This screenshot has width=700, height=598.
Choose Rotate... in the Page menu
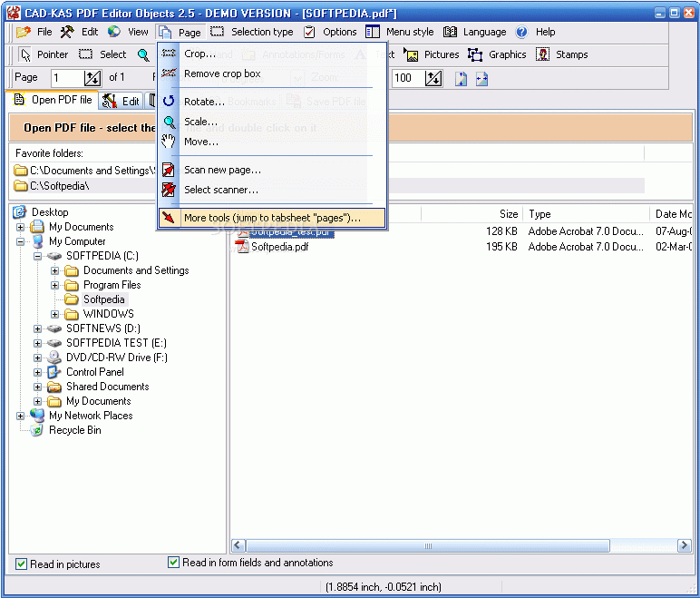click(x=272, y=102)
